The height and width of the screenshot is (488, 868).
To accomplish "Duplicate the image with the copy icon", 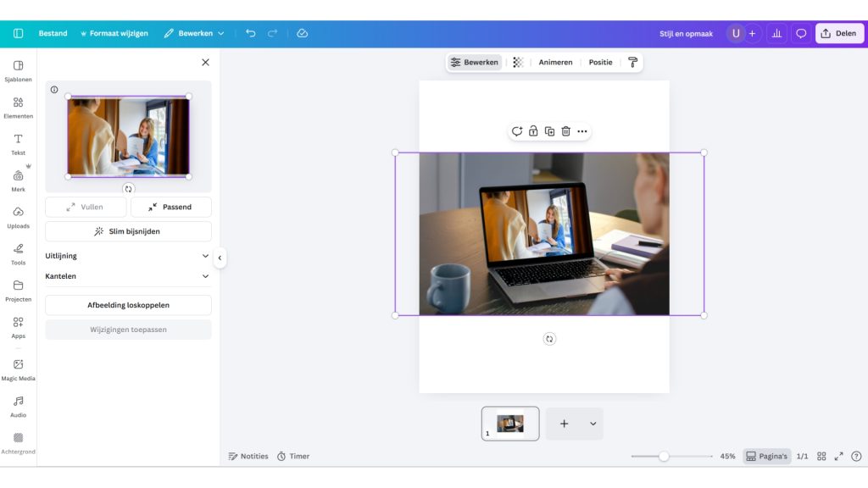I will (x=549, y=131).
